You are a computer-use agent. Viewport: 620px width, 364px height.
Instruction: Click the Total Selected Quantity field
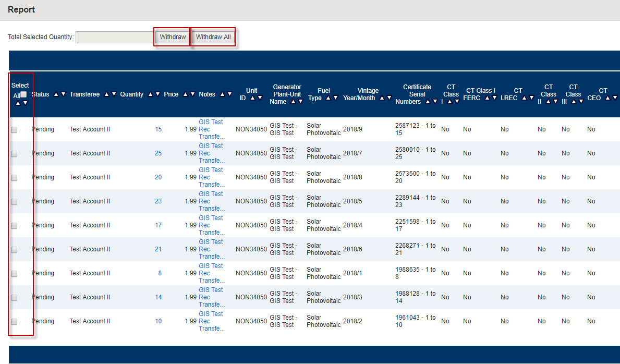click(x=114, y=37)
